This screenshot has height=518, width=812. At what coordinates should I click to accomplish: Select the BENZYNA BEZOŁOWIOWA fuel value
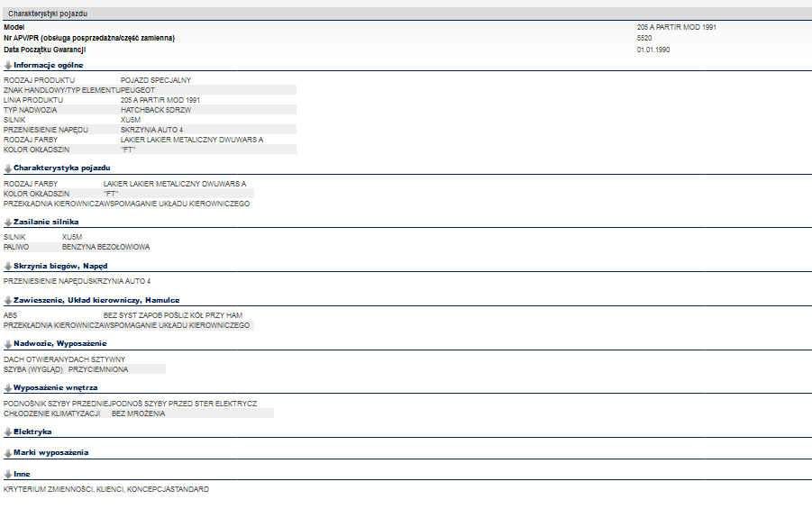[105, 247]
